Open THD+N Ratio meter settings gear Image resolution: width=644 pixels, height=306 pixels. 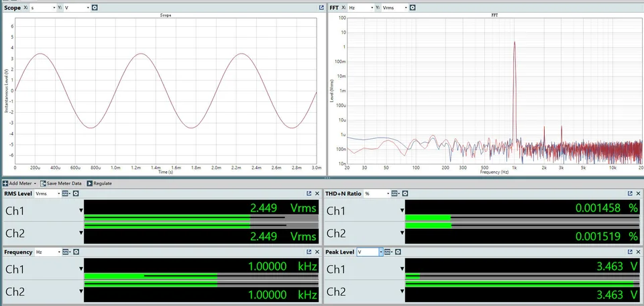pos(405,193)
